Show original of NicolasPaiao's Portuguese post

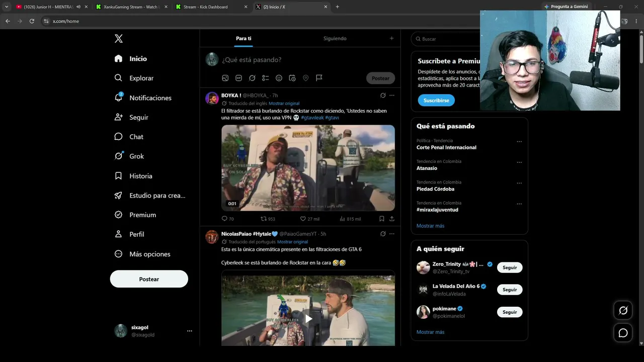(x=292, y=242)
